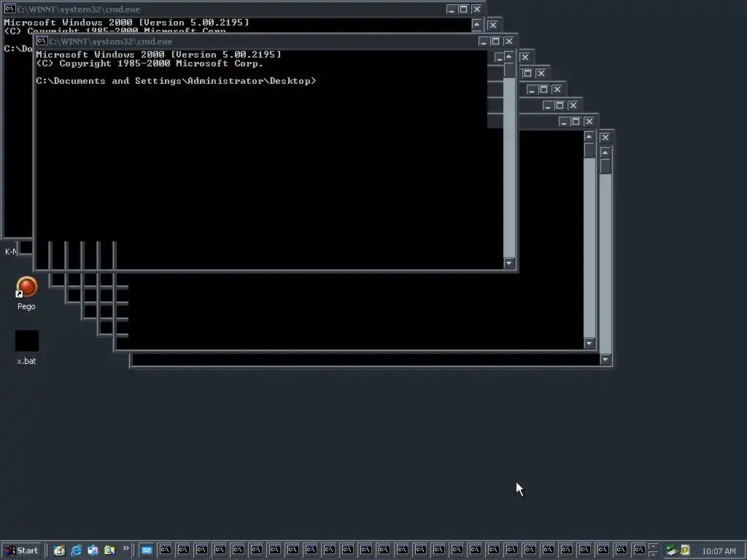Click the top-left background cmd window's scroll-up arrow
This screenshot has height=560, width=747.
[476, 24]
